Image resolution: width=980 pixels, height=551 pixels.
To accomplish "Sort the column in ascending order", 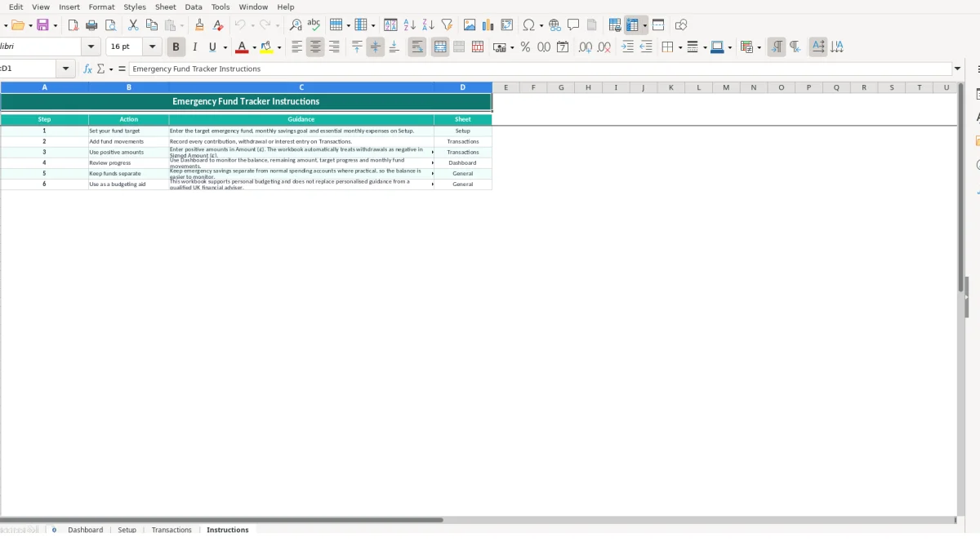I will point(409,25).
